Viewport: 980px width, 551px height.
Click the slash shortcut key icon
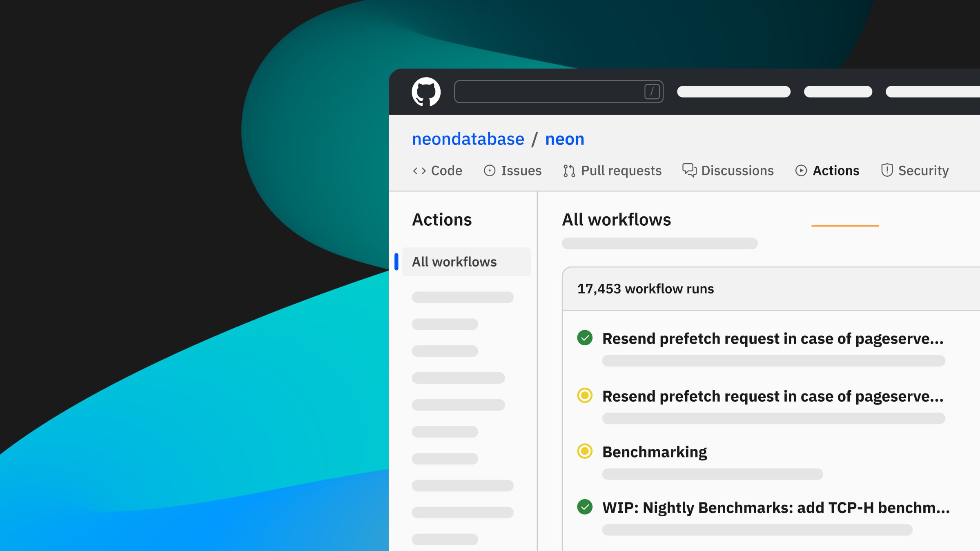tap(652, 92)
